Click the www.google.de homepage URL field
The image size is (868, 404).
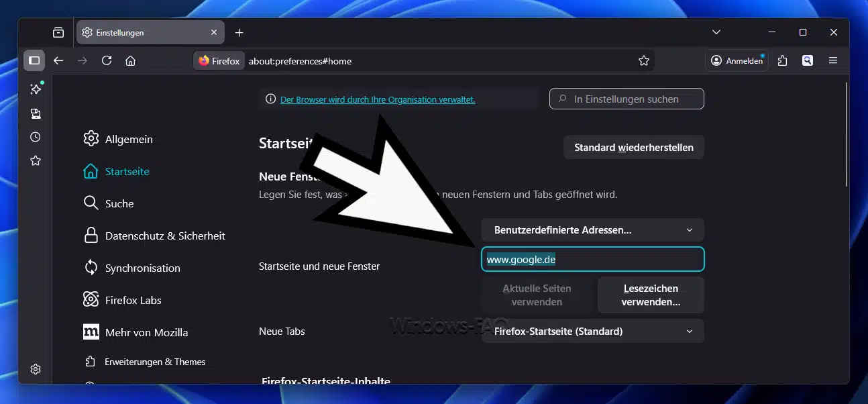tap(592, 259)
